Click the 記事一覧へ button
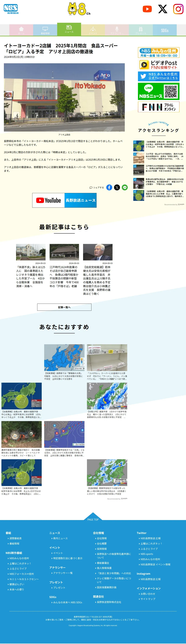This screenshot has width=186, height=644. coord(64,307)
